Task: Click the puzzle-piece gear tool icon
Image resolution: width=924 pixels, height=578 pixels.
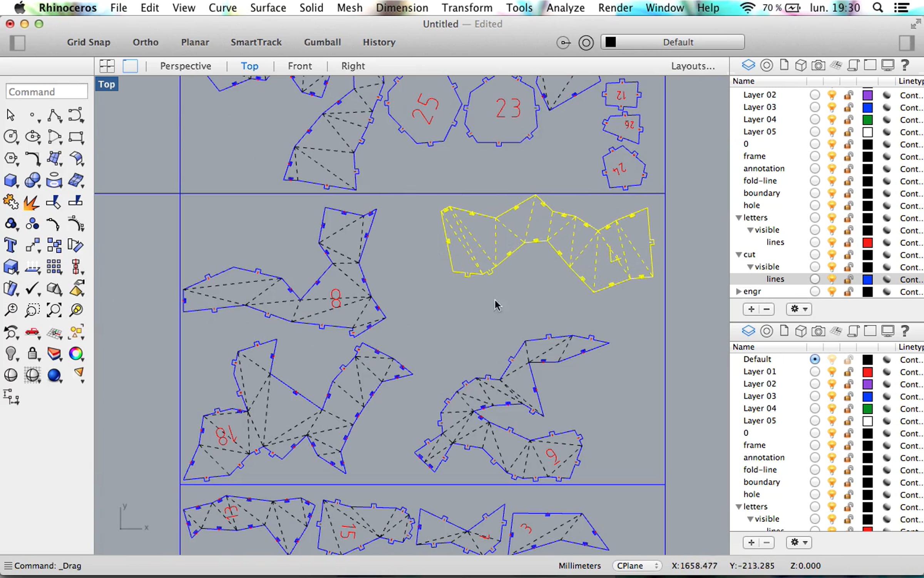Action: 11,202
